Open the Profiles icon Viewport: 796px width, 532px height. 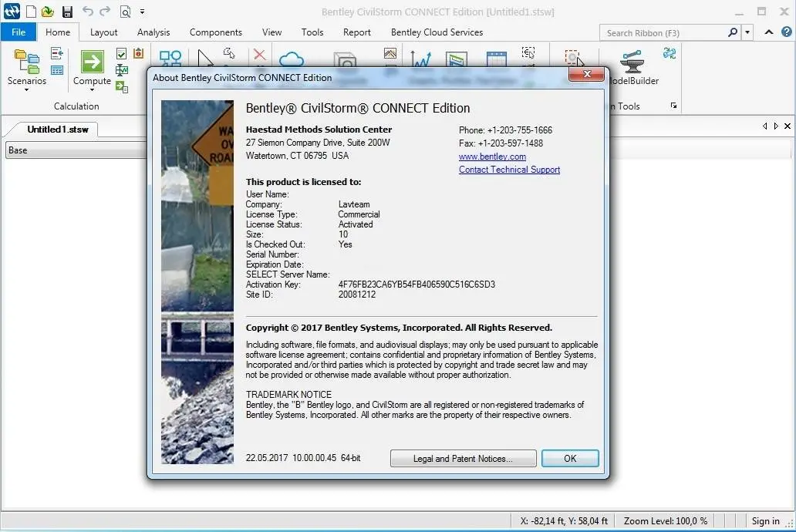pyautogui.click(x=457, y=59)
